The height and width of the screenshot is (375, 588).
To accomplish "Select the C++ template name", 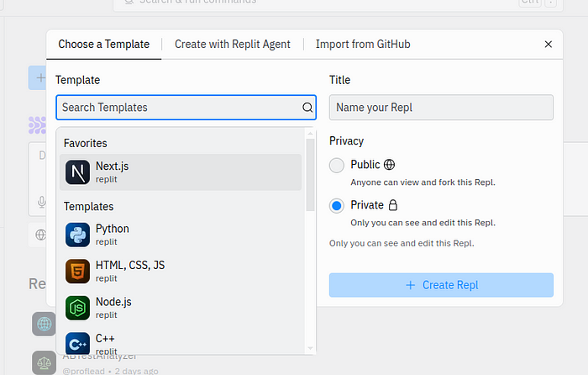I will pyautogui.click(x=105, y=338).
